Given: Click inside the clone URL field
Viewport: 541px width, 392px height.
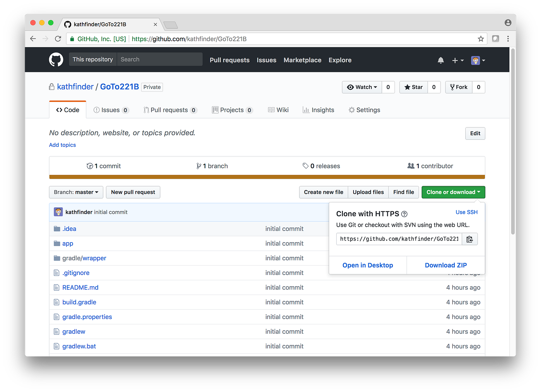Looking at the screenshot, I should click(398, 239).
